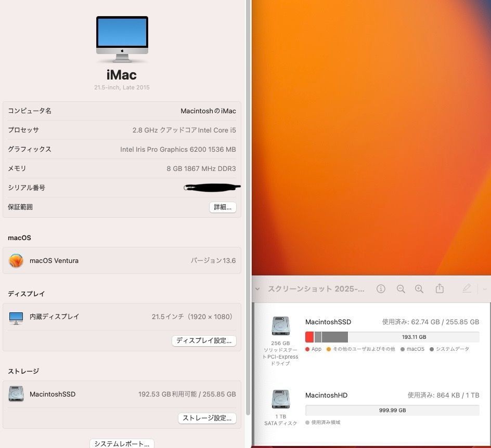Click the macOS Ventura logo icon
Image resolution: width=491 pixels, height=448 pixels.
[16, 260]
